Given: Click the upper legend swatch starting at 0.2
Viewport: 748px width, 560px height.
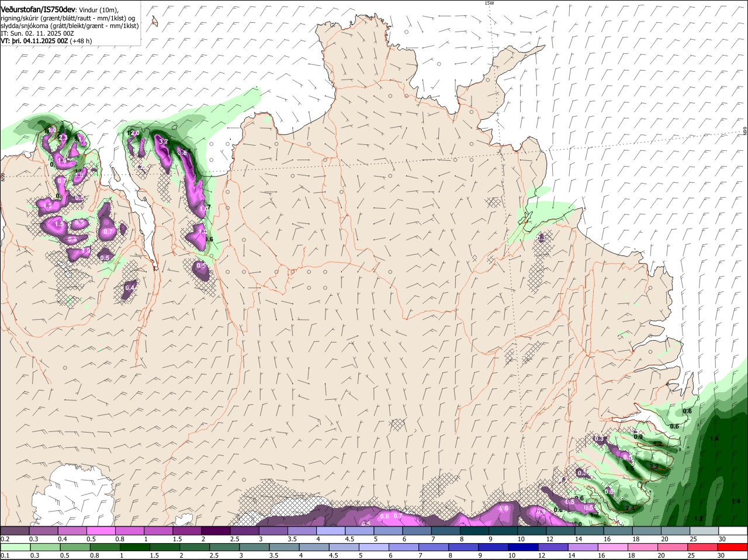Looking at the screenshot, I should click(15, 531).
